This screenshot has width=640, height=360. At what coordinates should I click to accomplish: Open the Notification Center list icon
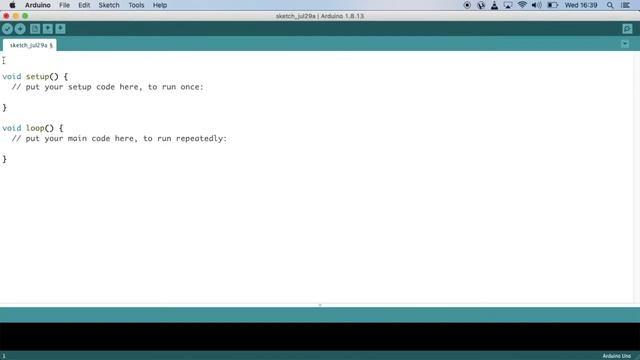pos(625,5)
